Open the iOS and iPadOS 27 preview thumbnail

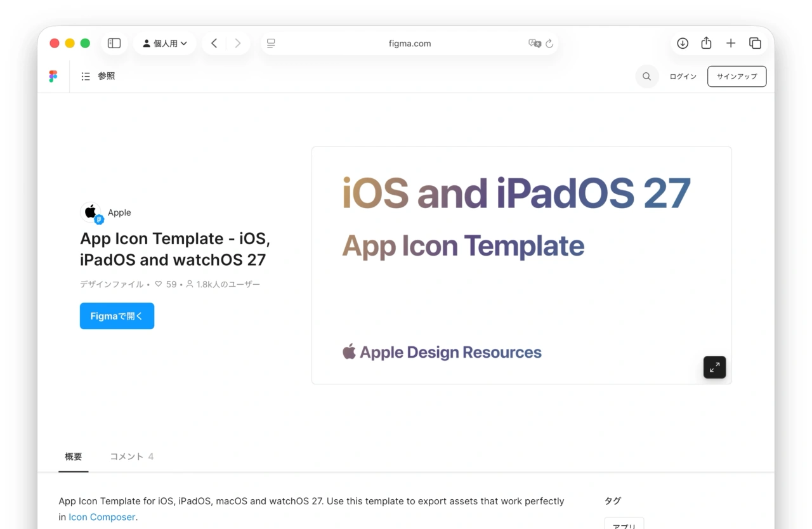click(521, 265)
